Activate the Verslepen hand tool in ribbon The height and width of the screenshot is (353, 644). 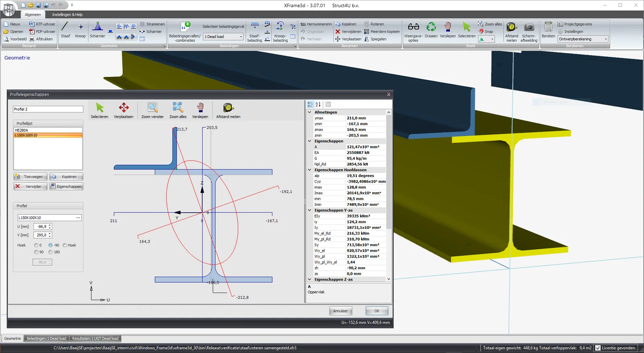tap(448, 30)
